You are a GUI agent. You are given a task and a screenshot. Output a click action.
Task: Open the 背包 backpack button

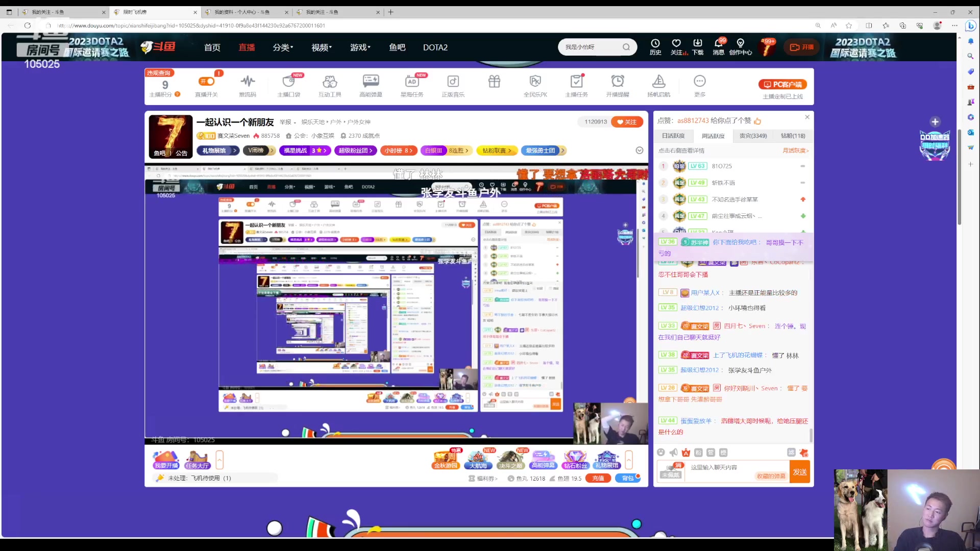[x=627, y=478]
